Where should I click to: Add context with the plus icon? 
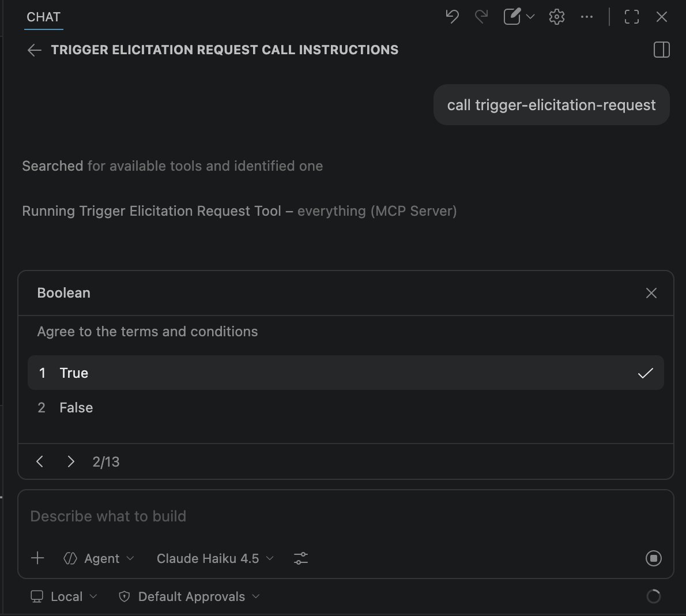pyautogui.click(x=37, y=558)
